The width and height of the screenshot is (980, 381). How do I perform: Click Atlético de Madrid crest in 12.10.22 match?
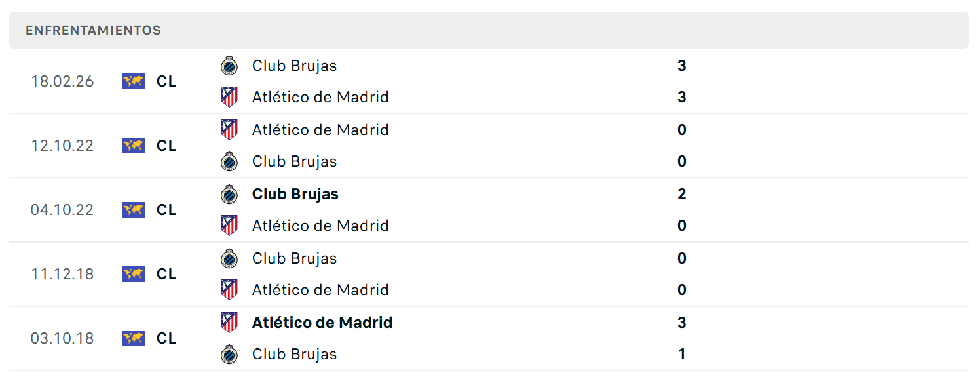tap(229, 130)
